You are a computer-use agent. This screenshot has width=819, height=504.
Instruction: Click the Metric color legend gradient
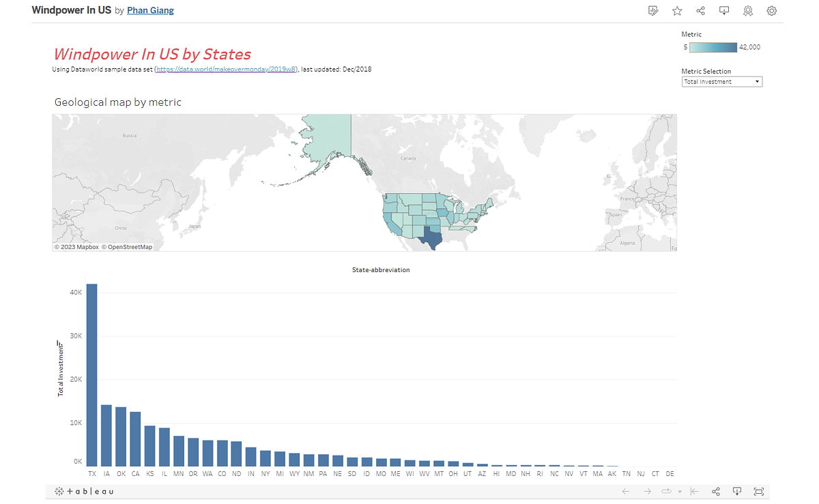[712, 47]
